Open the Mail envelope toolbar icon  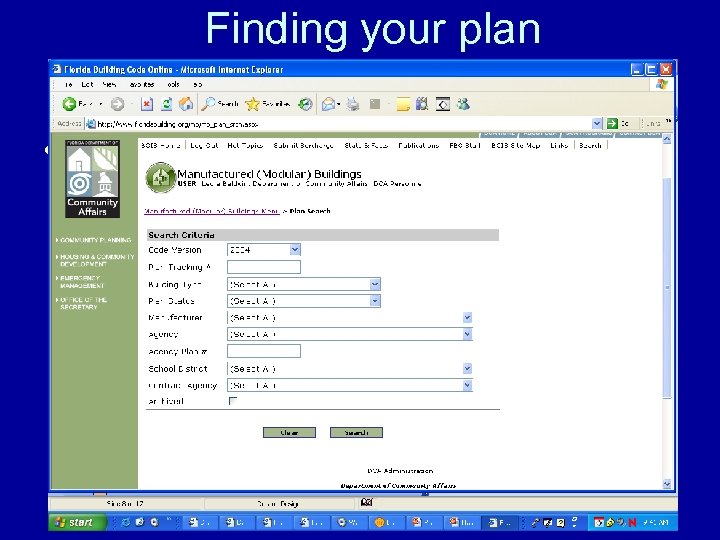[x=328, y=104]
